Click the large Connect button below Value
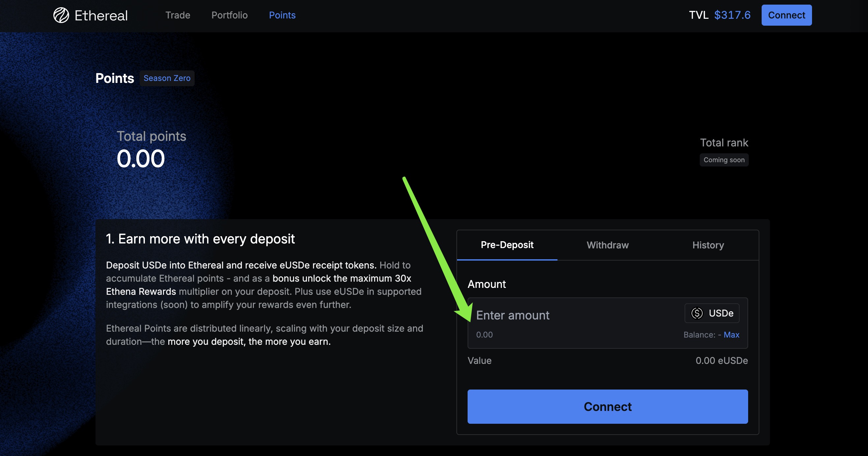The height and width of the screenshot is (456, 868). tap(608, 407)
